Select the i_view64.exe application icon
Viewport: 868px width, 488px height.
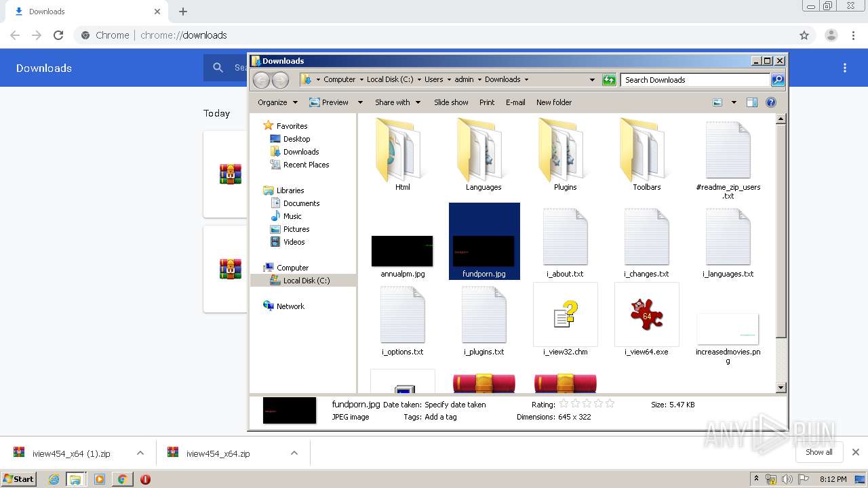pos(646,314)
